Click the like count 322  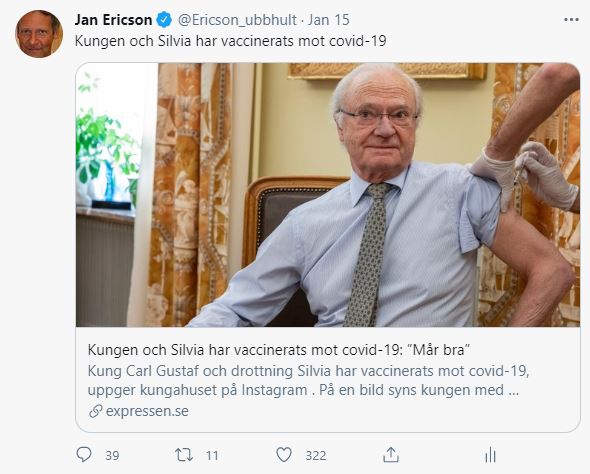[x=316, y=456]
